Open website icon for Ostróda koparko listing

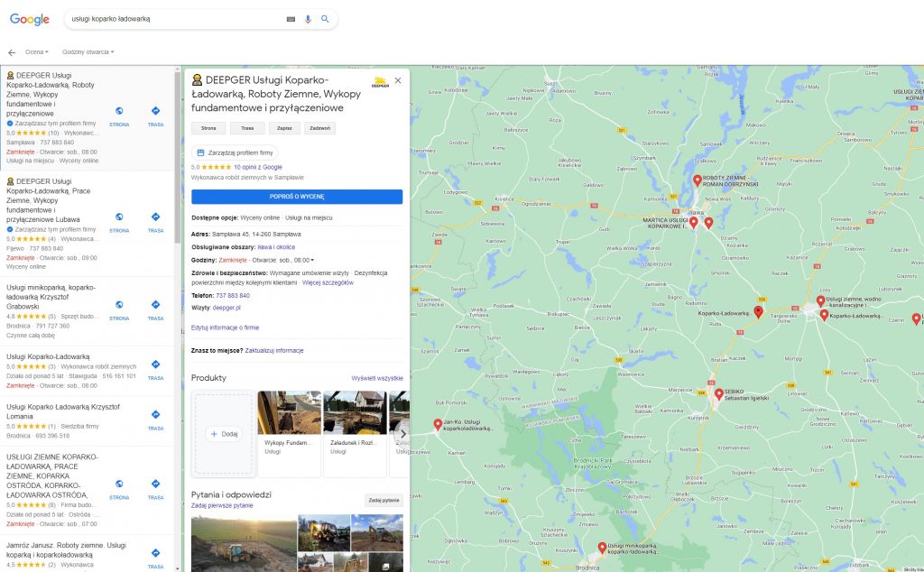(119, 484)
